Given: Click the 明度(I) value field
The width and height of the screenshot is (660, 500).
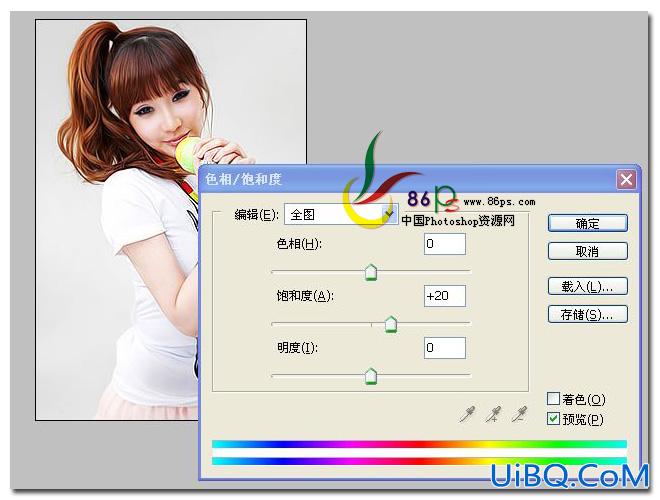Looking at the screenshot, I should pyautogui.click(x=445, y=348).
